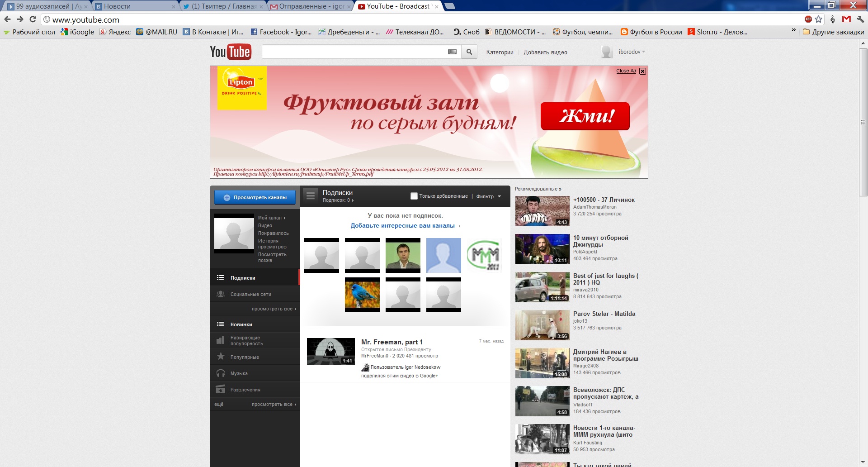Expand the Подписок: 0 arrow

click(x=338, y=200)
